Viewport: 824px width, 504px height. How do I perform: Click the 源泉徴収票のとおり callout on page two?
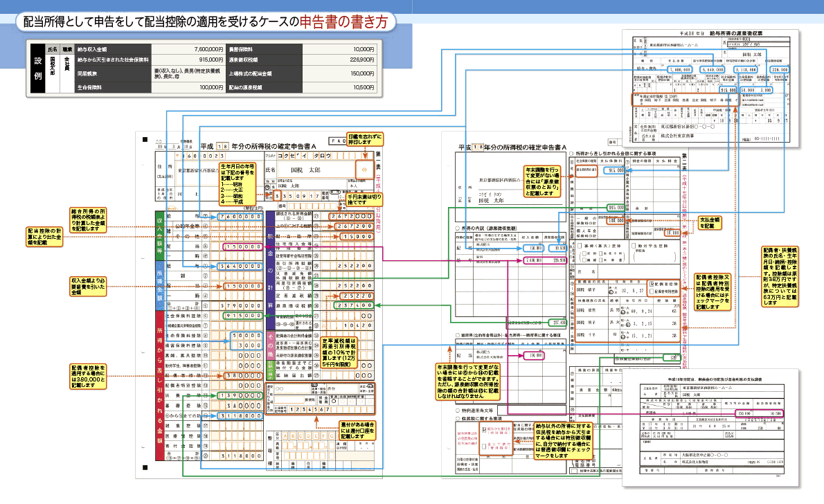[x=542, y=182]
